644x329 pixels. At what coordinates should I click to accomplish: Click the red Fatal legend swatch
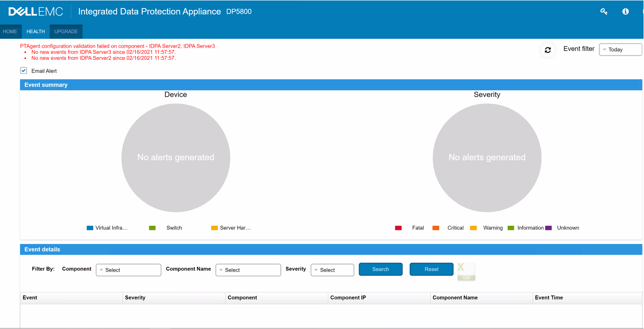pos(398,228)
